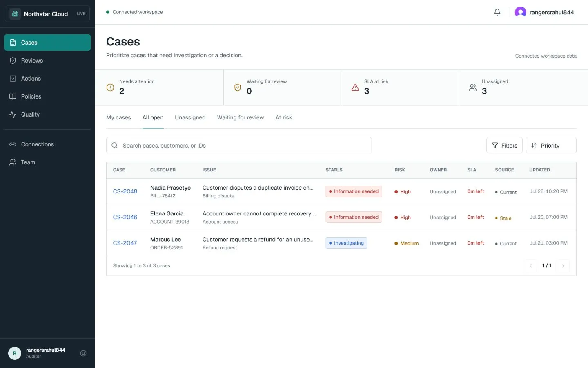
Task: Open case CS-2046
Action: 125,217
